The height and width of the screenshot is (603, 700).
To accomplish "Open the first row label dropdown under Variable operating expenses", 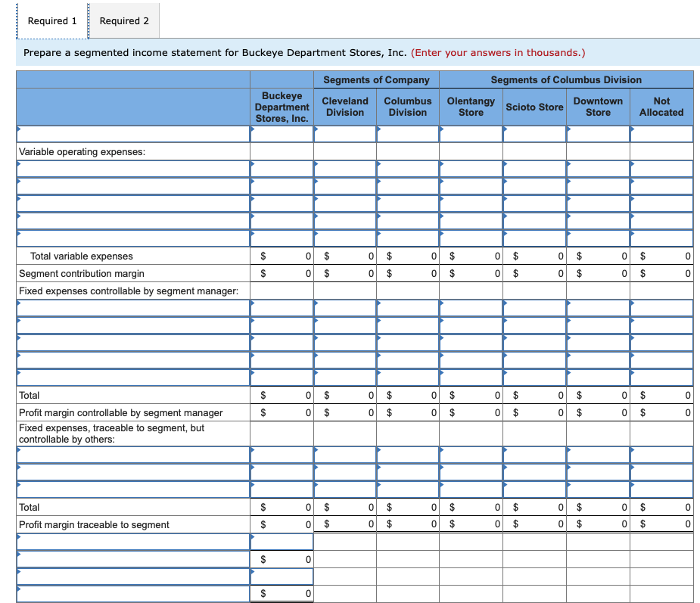I will point(133,169).
